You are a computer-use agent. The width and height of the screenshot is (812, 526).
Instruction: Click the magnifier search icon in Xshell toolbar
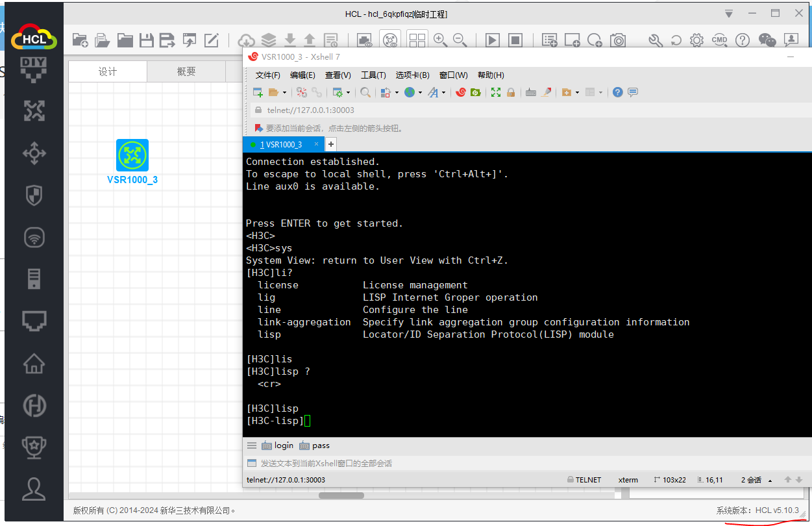pos(365,92)
